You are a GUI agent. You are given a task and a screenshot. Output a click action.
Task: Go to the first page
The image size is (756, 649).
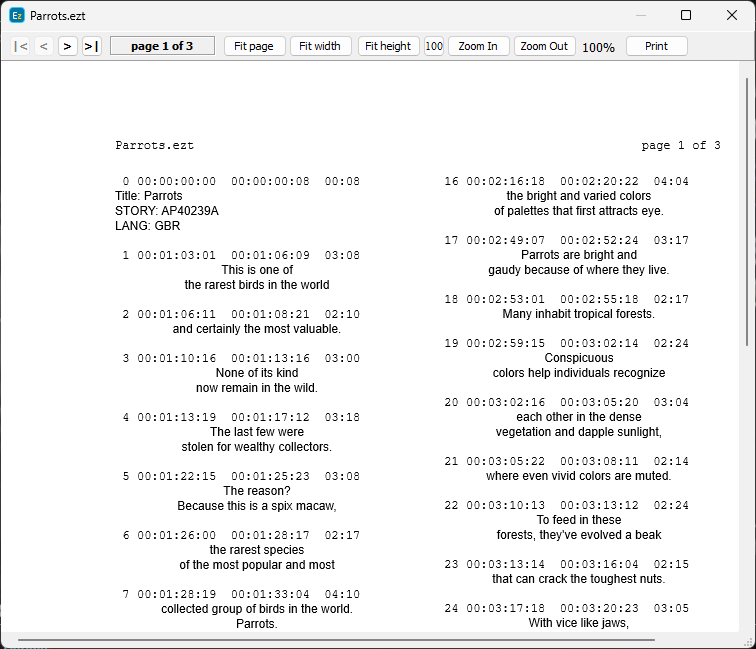[20, 46]
